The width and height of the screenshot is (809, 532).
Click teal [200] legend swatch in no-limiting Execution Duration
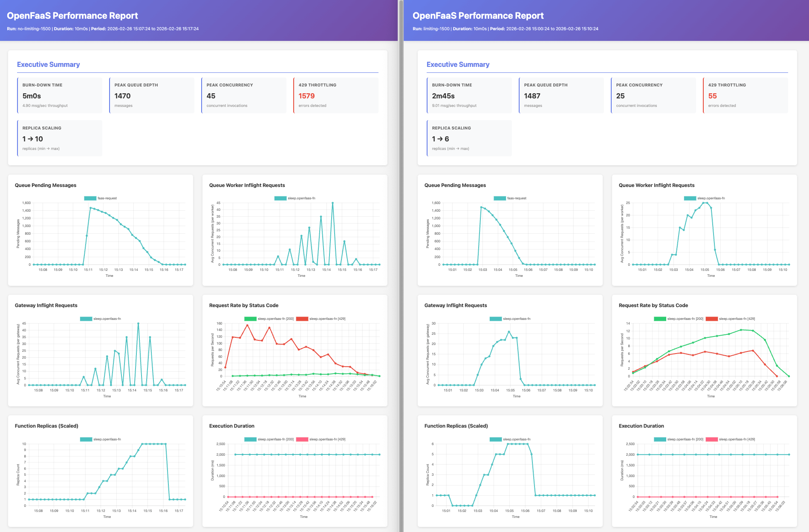250,439
